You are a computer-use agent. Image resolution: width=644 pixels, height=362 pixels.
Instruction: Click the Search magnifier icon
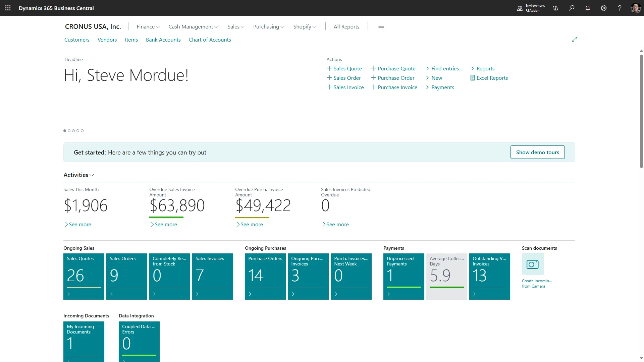pyautogui.click(x=572, y=8)
